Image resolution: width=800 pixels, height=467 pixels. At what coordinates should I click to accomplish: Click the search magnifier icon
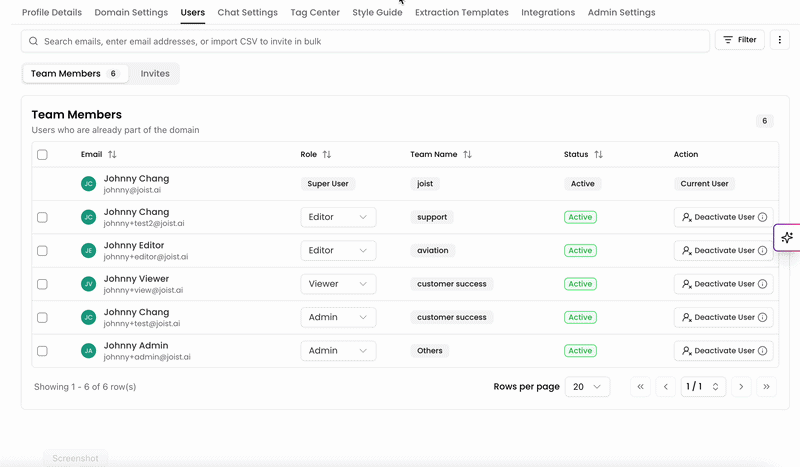(x=33, y=41)
